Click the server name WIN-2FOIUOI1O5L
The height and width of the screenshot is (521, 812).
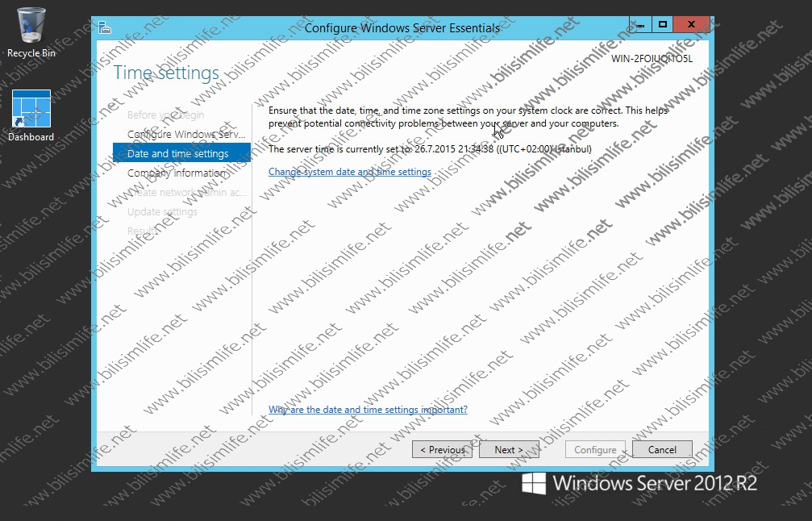[652, 59]
